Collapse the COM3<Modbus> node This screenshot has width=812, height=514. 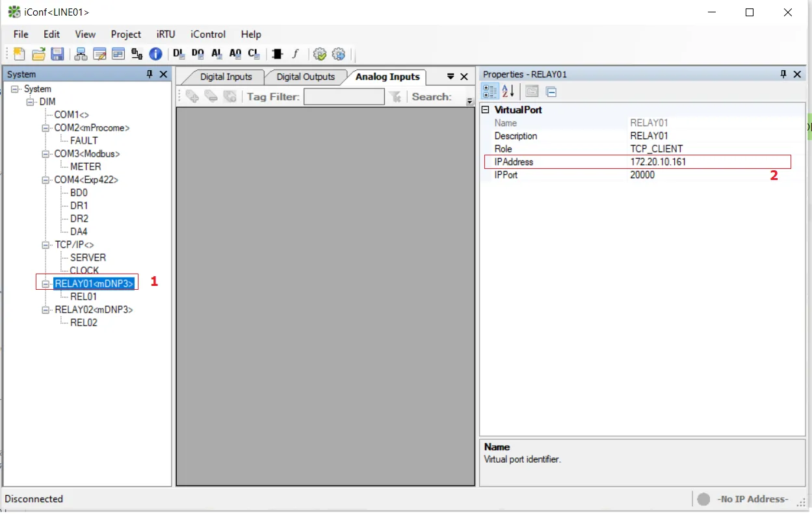click(46, 154)
